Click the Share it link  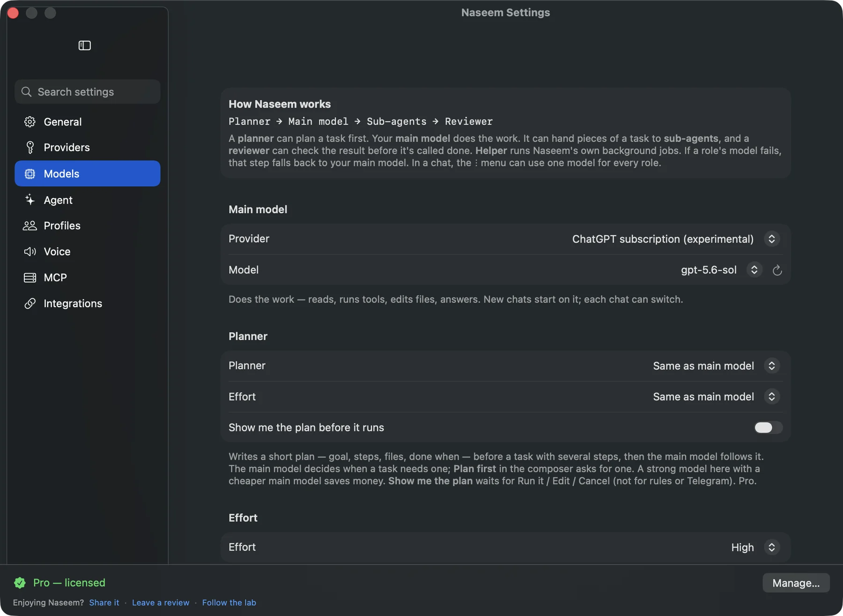click(104, 602)
